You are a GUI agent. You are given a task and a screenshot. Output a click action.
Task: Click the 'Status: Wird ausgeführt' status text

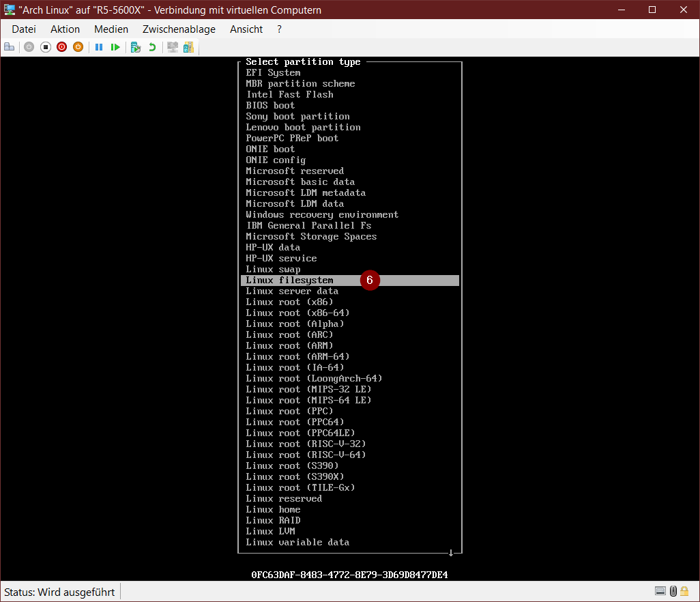(x=59, y=592)
